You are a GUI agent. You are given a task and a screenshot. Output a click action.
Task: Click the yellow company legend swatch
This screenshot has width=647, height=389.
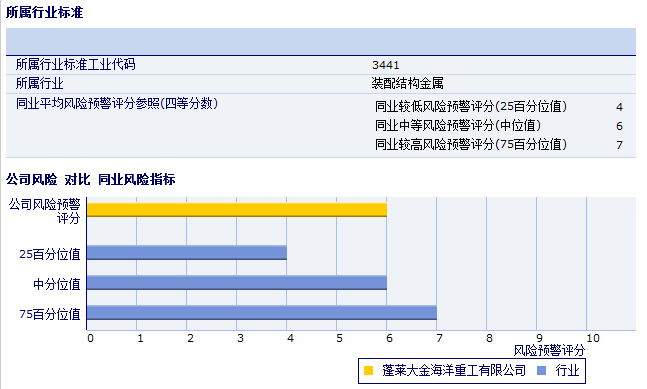click(x=368, y=370)
